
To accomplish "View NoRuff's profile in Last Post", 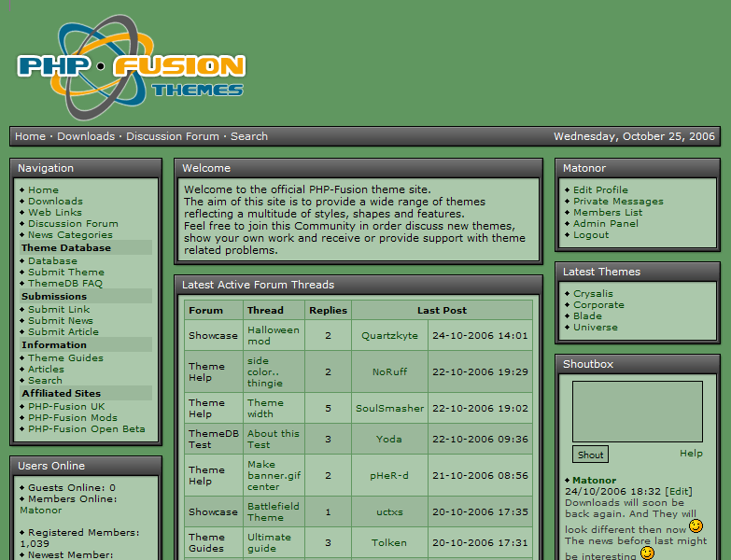I will (x=389, y=371).
